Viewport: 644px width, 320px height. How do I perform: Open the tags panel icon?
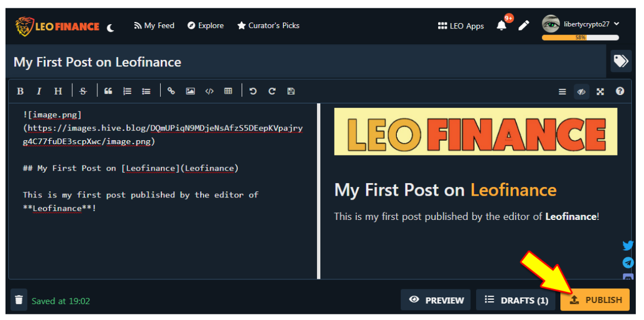click(x=620, y=61)
